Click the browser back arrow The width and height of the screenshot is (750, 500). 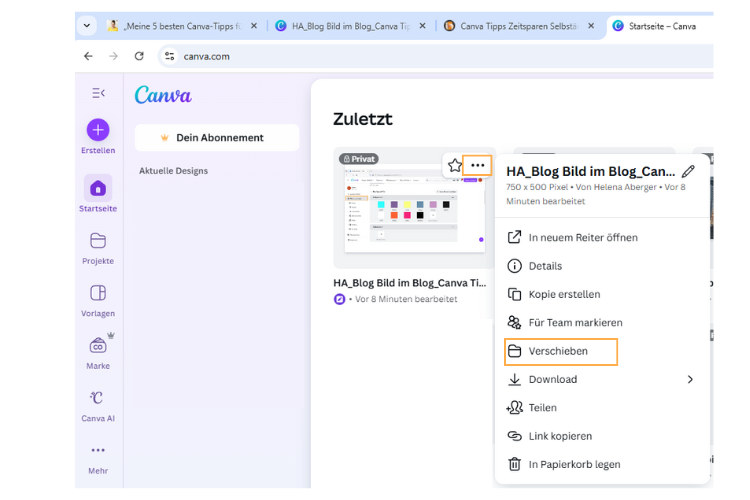coord(88,56)
